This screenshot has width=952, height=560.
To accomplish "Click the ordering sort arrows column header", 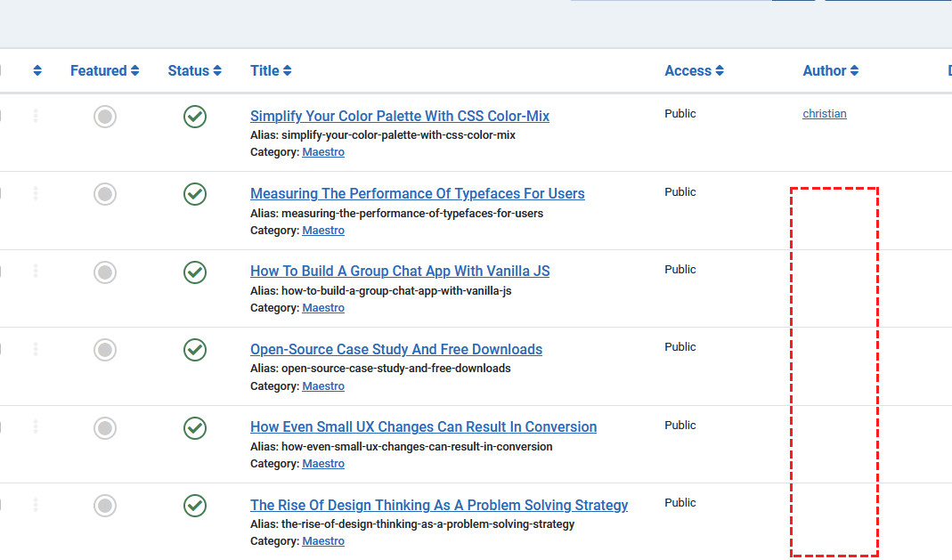I will (x=37, y=71).
